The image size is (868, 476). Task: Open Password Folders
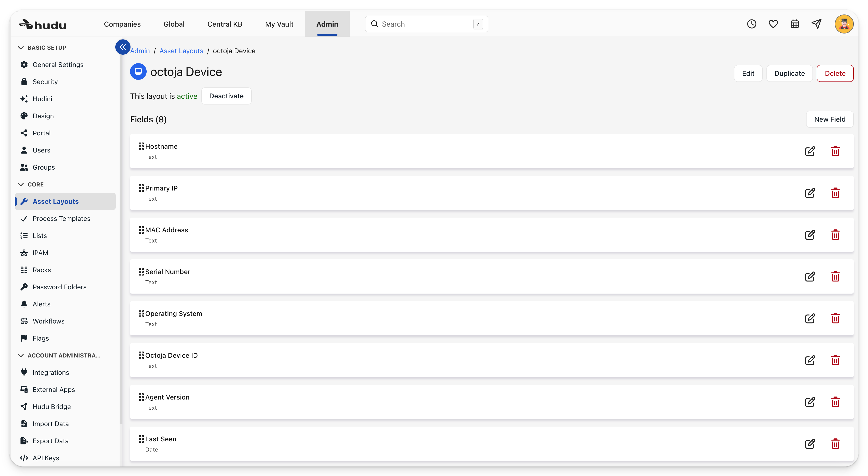click(x=65, y=287)
